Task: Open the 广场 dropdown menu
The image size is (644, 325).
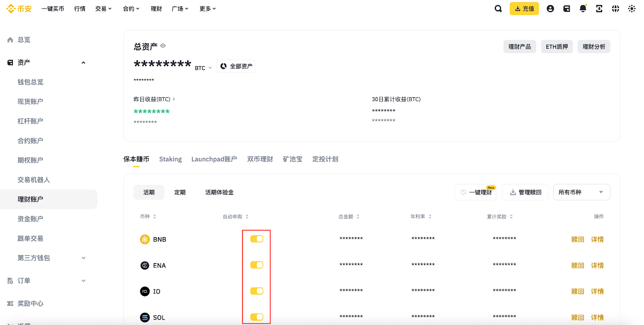Action: point(180,8)
